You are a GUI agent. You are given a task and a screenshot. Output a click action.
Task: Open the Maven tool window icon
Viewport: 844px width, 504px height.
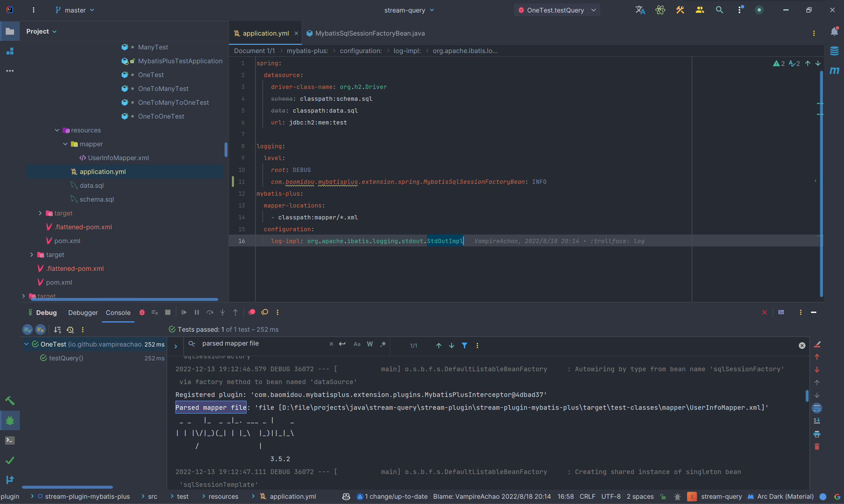click(834, 70)
